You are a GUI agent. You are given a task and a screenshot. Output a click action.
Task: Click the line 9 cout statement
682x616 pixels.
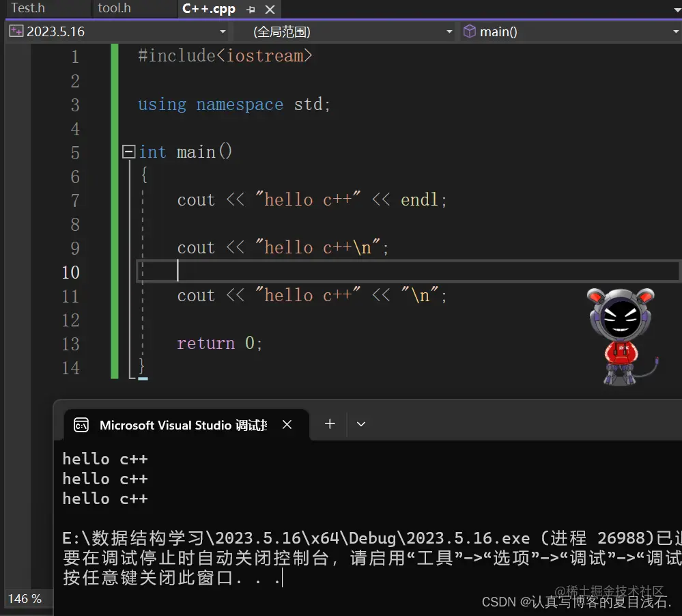tap(283, 247)
